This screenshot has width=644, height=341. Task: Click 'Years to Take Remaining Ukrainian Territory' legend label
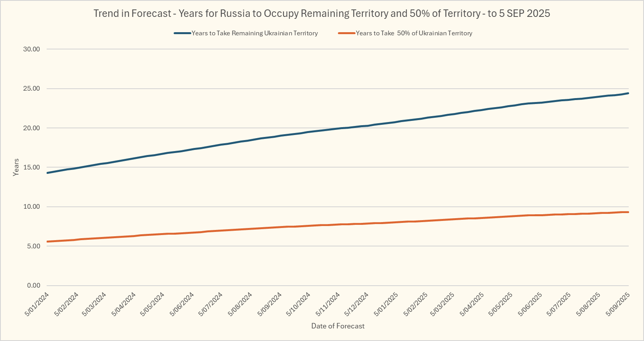point(254,33)
